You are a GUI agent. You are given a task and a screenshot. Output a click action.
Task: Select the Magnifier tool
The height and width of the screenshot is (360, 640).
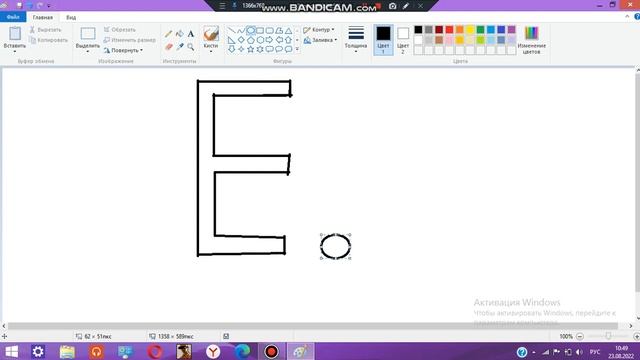coord(191,47)
